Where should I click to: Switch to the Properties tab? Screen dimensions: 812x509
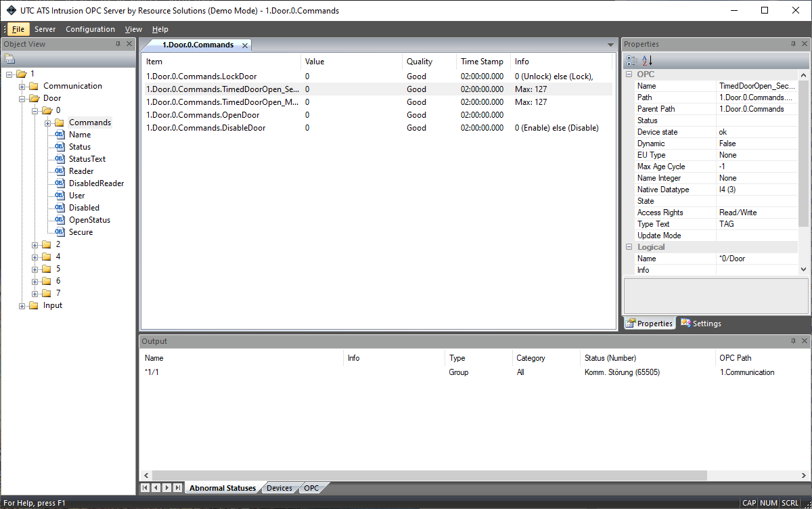(650, 324)
